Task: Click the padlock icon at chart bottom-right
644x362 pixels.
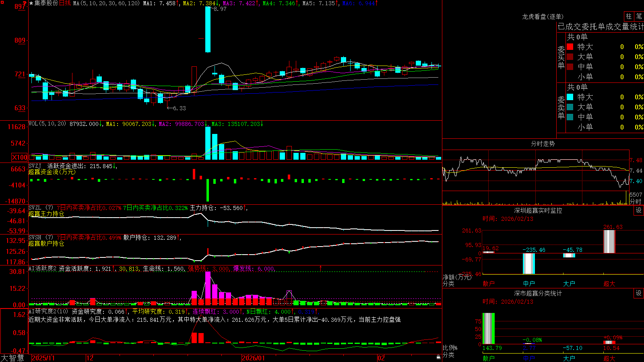Action: click(439, 357)
